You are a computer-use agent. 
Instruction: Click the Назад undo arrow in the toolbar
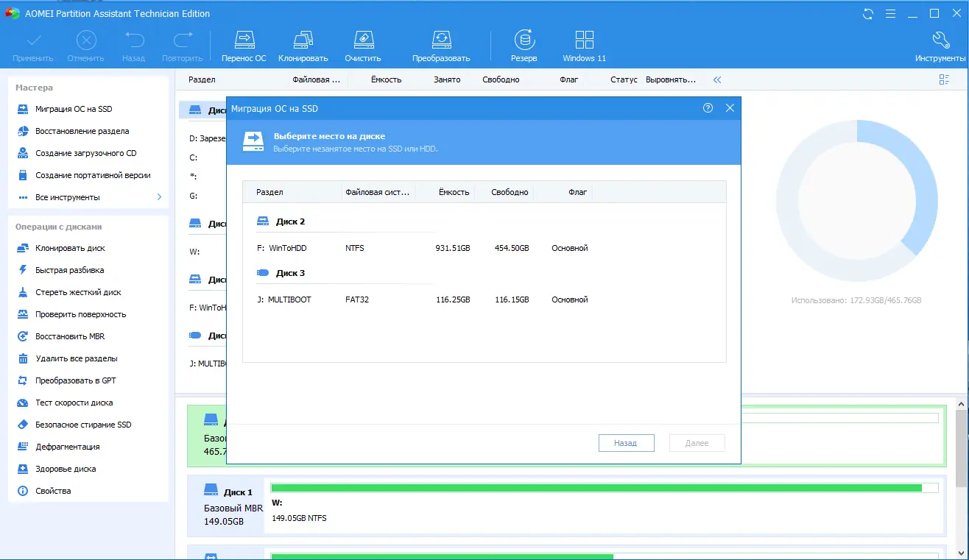point(133,46)
